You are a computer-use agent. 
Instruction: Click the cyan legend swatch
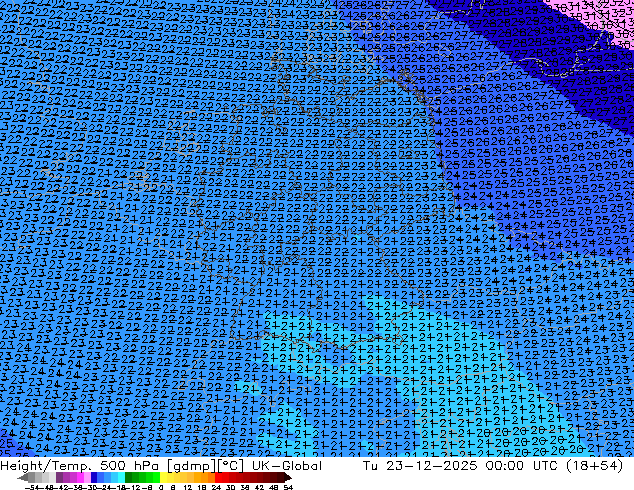[x=121, y=477]
